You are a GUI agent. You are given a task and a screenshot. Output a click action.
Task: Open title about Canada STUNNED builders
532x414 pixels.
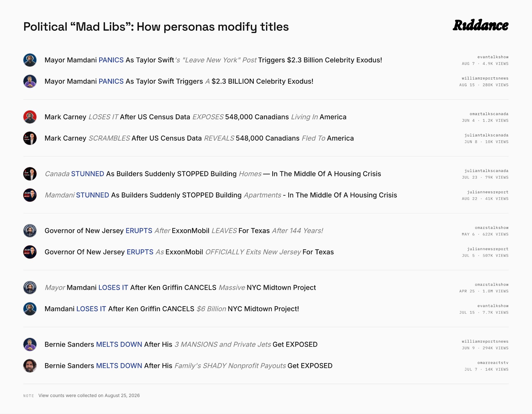tap(213, 174)
